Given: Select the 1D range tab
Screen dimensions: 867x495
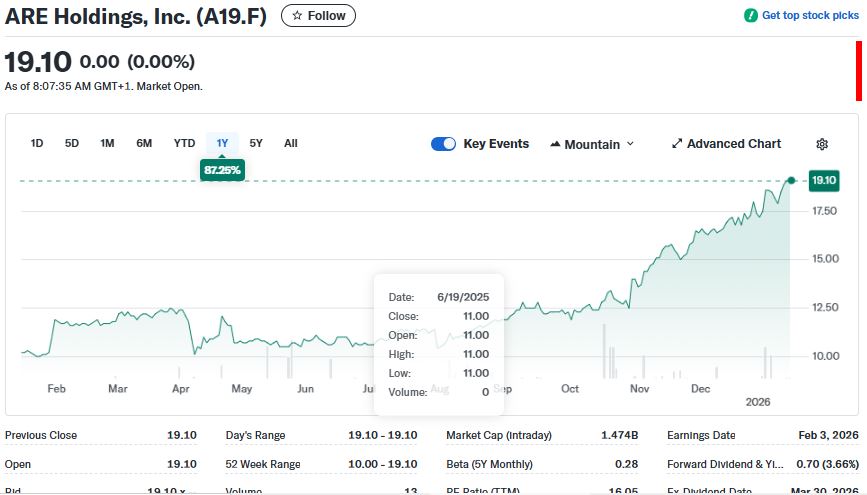Looking at the screenshot, I should [x=36, y=143].
